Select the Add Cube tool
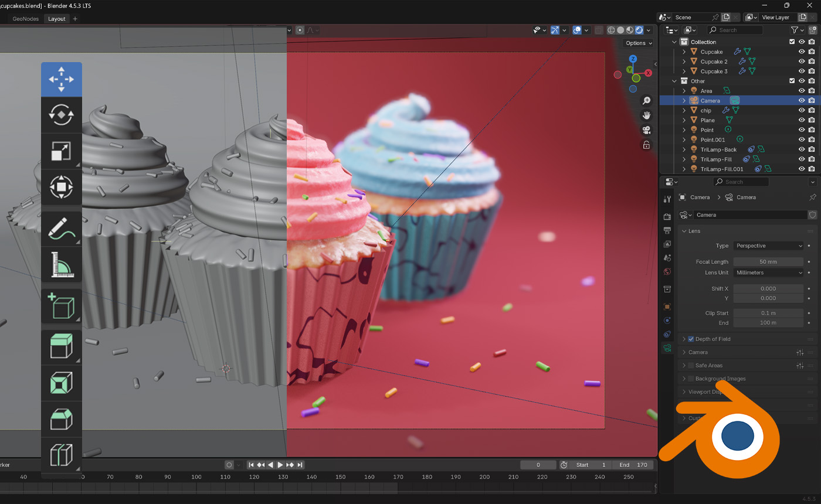The image size is (821, 504). pos(61,305)
